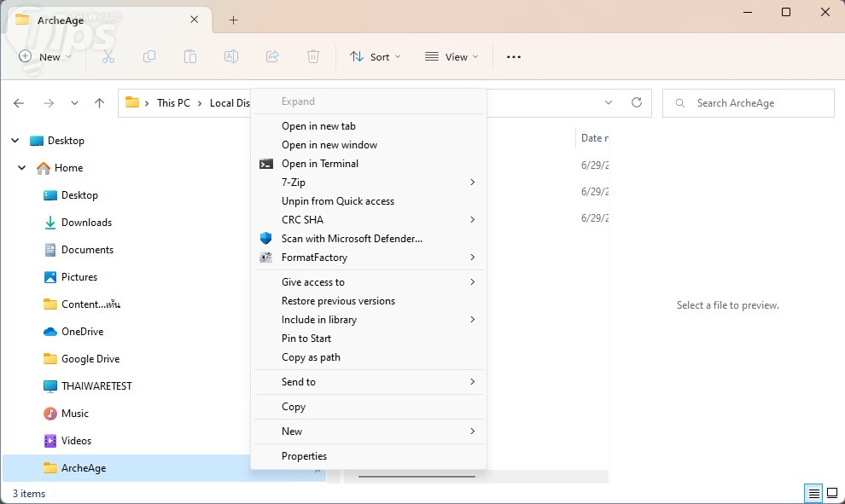Select Copy as path option
This screenshot has width=845, height=504.
tap(311, 357)
